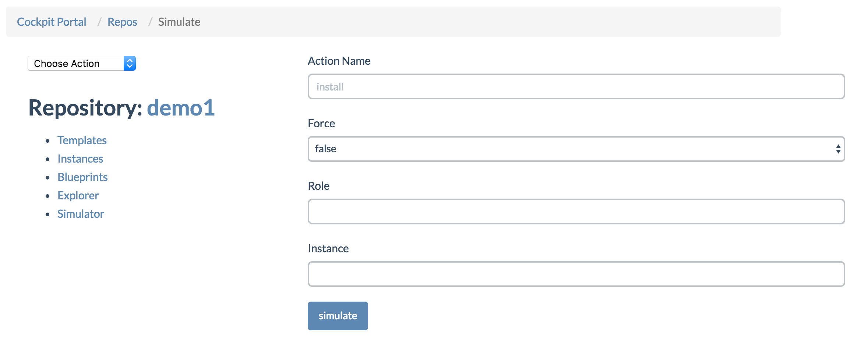The image size is (868, 359).
Task: Click the empty Instance input box
Action: (x=576, y=274)
